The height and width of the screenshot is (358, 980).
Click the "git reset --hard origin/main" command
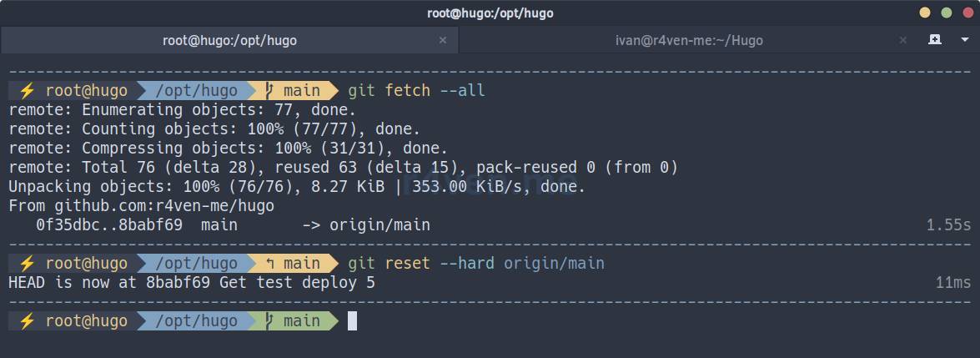point(475,264)
